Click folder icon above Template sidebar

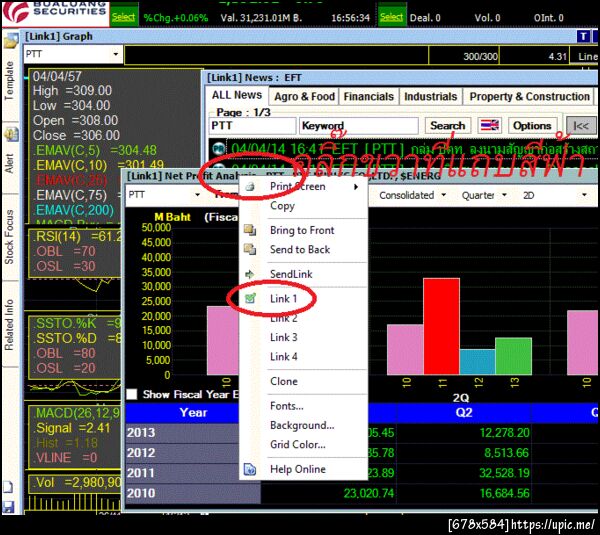(x=10, y=41)
